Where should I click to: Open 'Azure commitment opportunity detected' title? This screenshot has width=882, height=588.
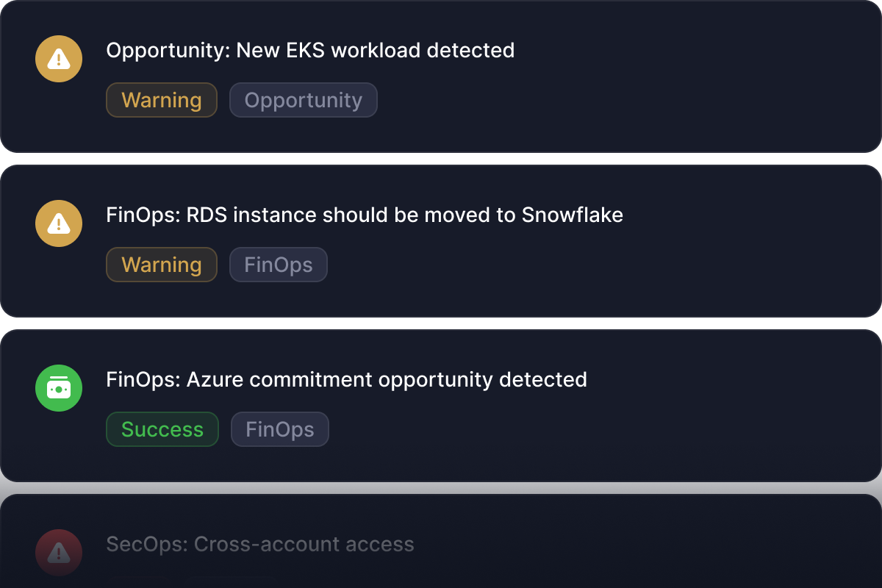[x=346, y=380]
